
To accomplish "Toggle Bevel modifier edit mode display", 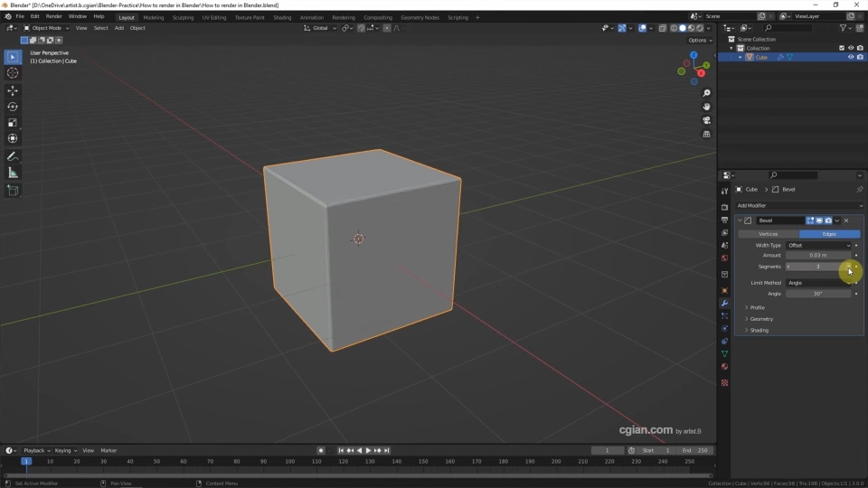I will (810, 221).
